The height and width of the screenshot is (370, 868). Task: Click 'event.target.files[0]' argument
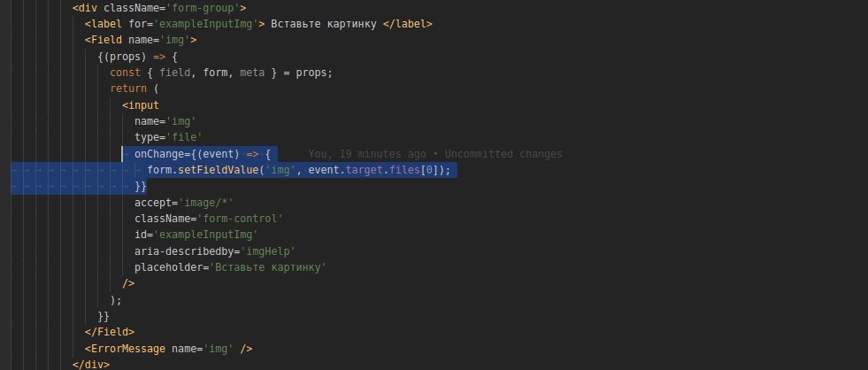pos(373,171)
